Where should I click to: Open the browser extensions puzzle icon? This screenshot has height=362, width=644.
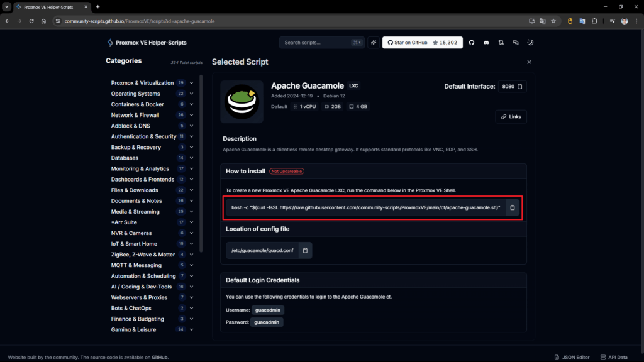click(595, 21)
